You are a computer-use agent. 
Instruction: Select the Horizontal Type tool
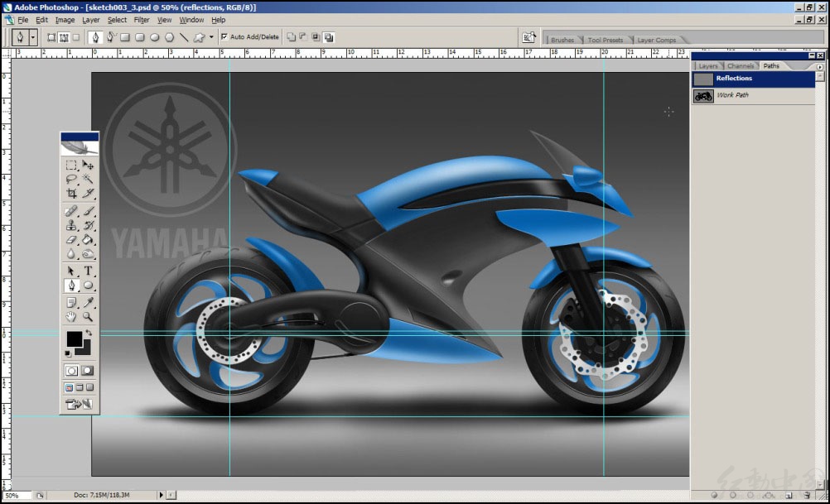(x=88, y=271)
